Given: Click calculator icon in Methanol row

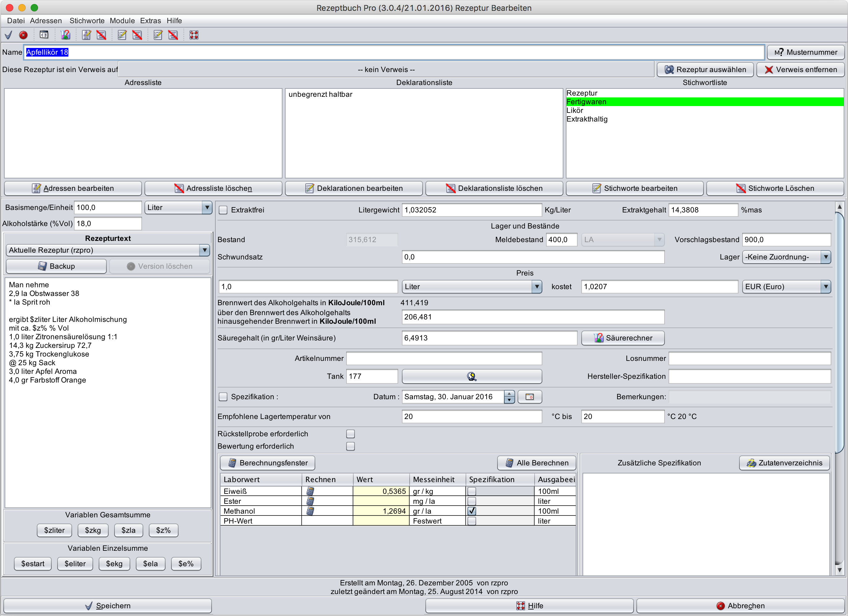Looking at the screenshot, I should [x=310, y=511].
